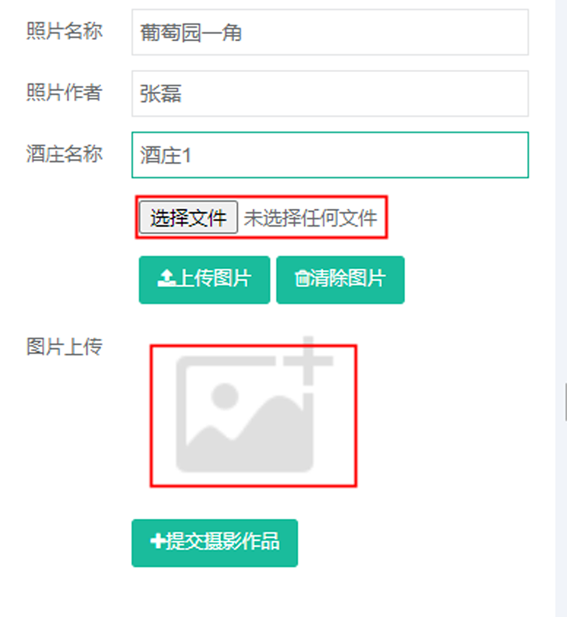The width and height of the screenshot is (567, 617).
Task: Upload the picture using 上传图片 button
Action: pyautogui.click(x=205, y=280)
